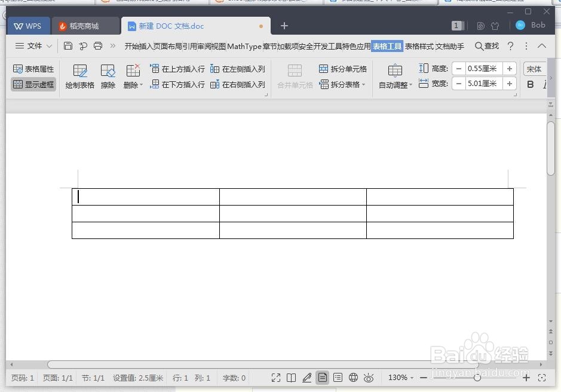The width and height of the screenshot is (561, 392).
Task: Select outline view icon in status bar
Action: [338, 377]
